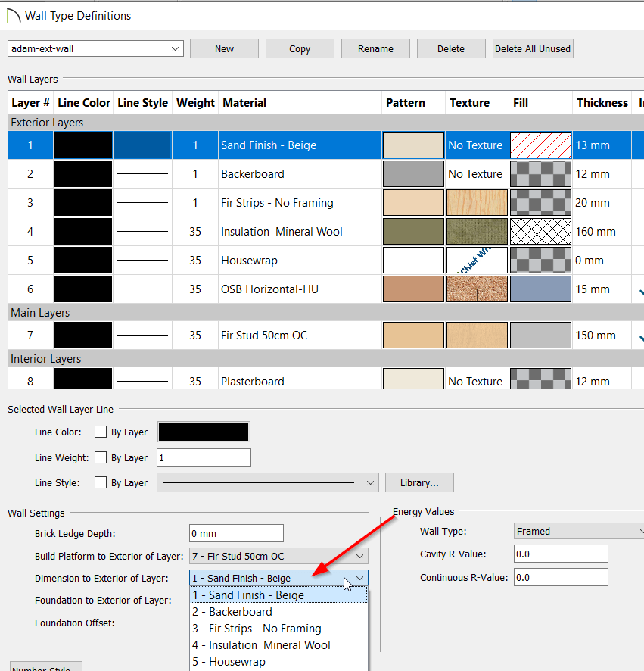The height and width of the screenshot is (671, 644).
Task: Select '1 - Sand Finish - Beige' list option
Action: click(278, 595)
